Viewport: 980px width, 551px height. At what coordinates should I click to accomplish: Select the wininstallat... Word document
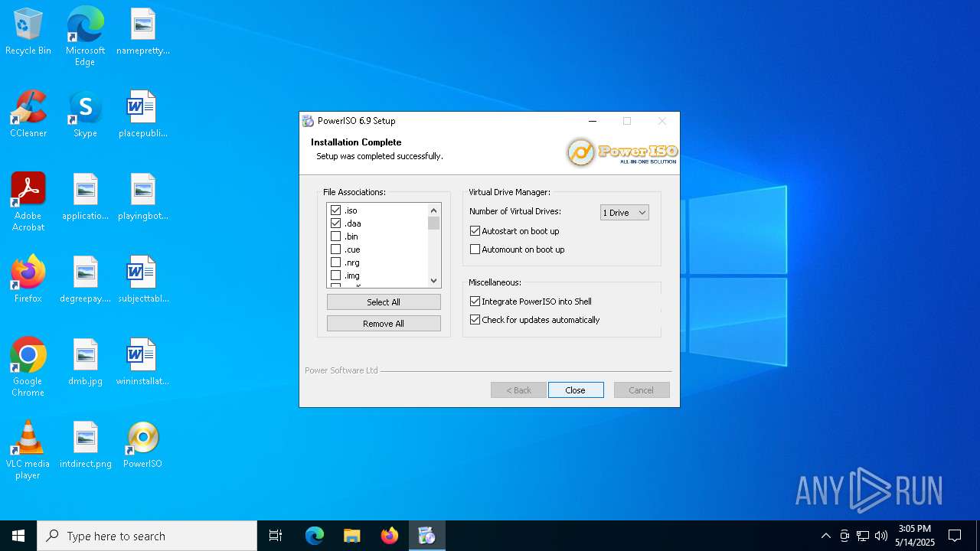(x=143, y=362)
